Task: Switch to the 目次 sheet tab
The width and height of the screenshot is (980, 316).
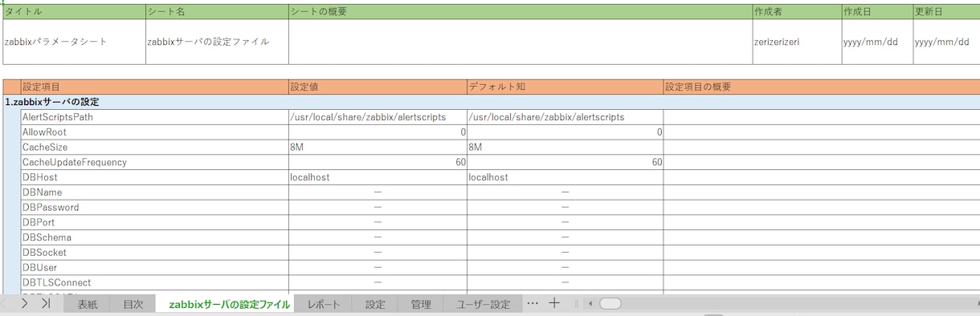Action: point(133,305)
